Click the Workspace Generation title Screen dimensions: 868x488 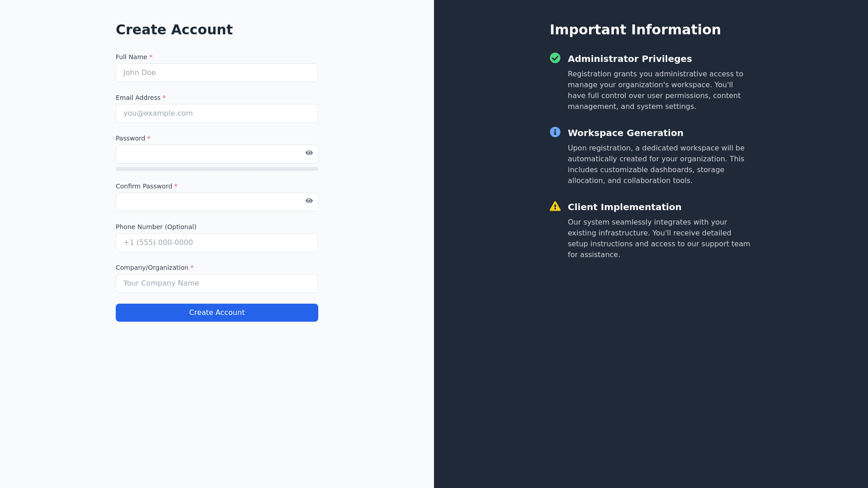click(x=625, y=133)
